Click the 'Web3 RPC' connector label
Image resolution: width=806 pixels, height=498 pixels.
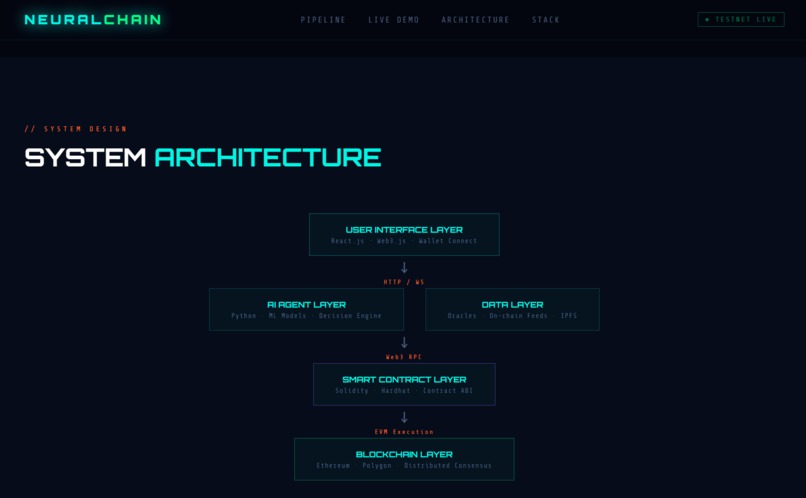pyautogui.click(x=404, y=357)
